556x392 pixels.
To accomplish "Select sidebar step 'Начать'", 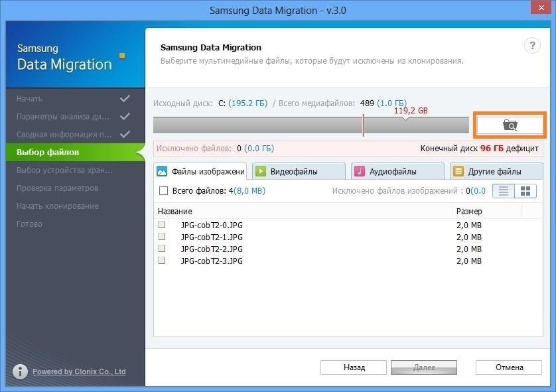I will (29, 99).
